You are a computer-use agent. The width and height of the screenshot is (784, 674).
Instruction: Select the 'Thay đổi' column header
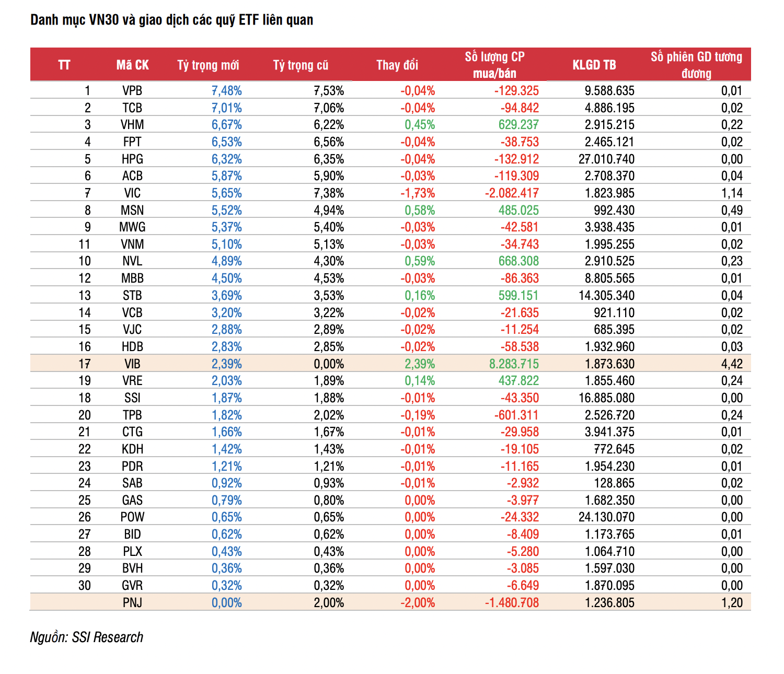(x=397, y=65)
